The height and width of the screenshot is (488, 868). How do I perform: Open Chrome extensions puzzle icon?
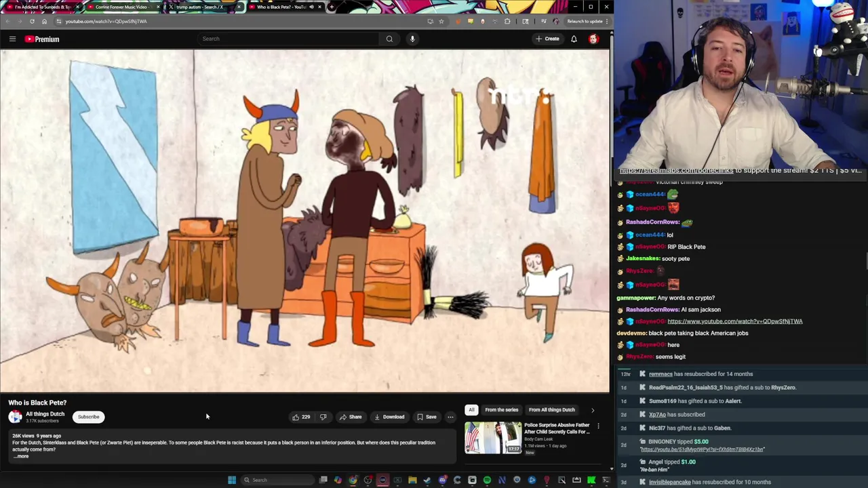(507, 21)
